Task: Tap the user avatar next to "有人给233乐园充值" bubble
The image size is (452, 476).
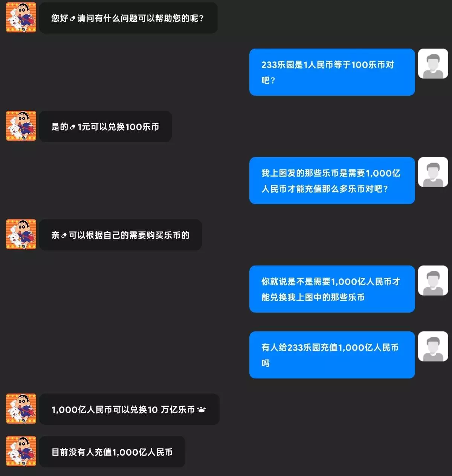Action: 433,346
